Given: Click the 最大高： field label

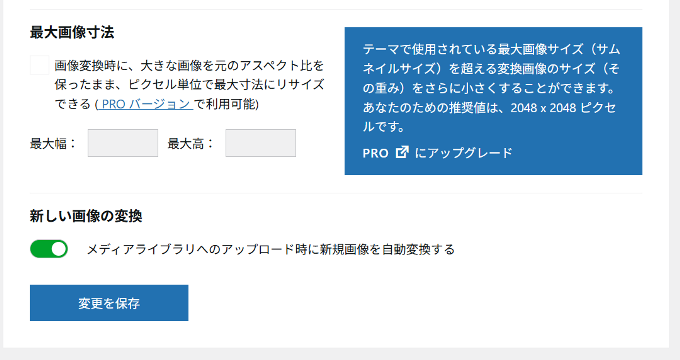Looking at the screenshot, I should click(191, 144).
